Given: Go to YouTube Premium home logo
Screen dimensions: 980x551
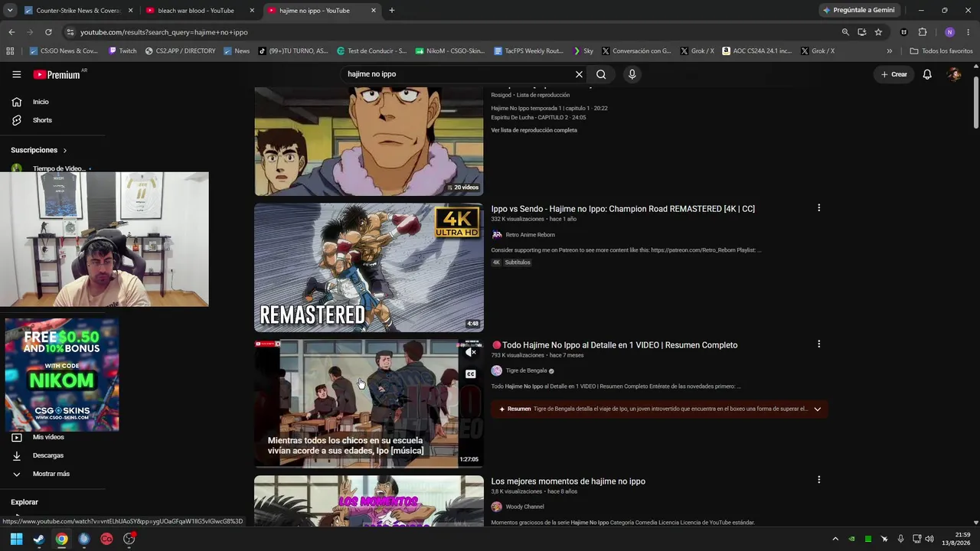Looking at the screenshot, I should (57, 74).
